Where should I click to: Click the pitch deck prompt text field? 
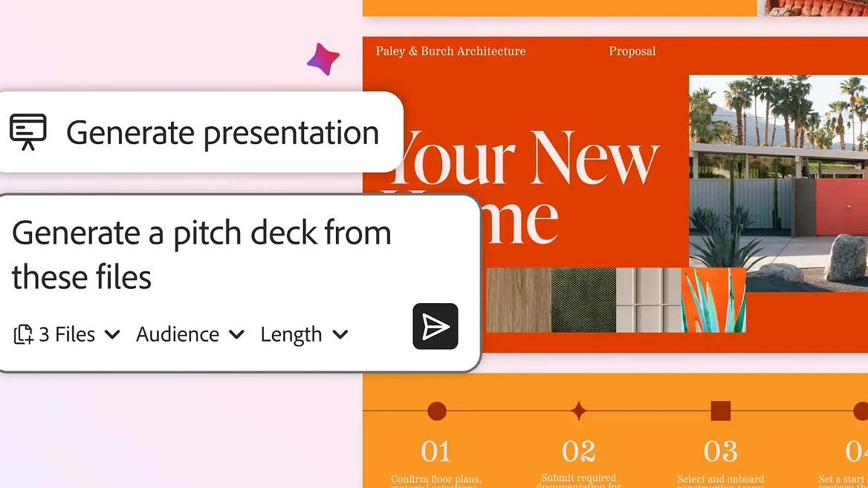tap(201, 253)
